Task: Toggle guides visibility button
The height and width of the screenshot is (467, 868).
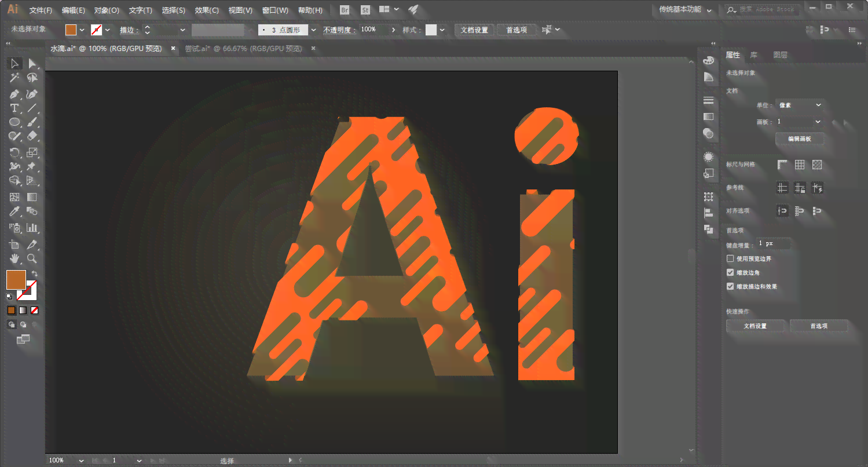Action: coord(783,188)
